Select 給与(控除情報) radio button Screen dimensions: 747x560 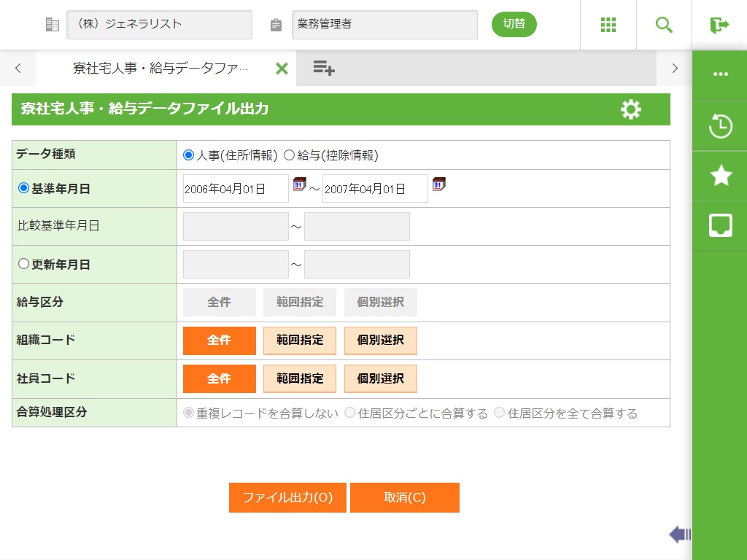point(289,155)
